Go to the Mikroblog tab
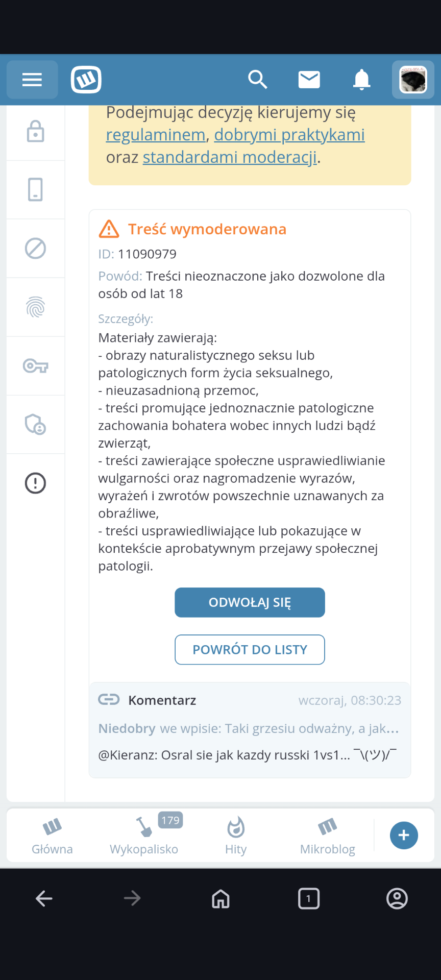This screenshot has height=980, width=441. pos(328,836)
